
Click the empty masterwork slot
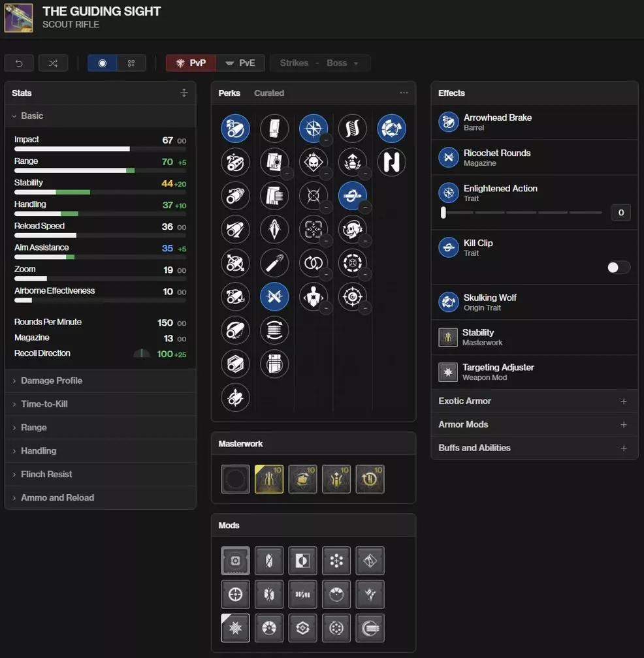[235, 479]
